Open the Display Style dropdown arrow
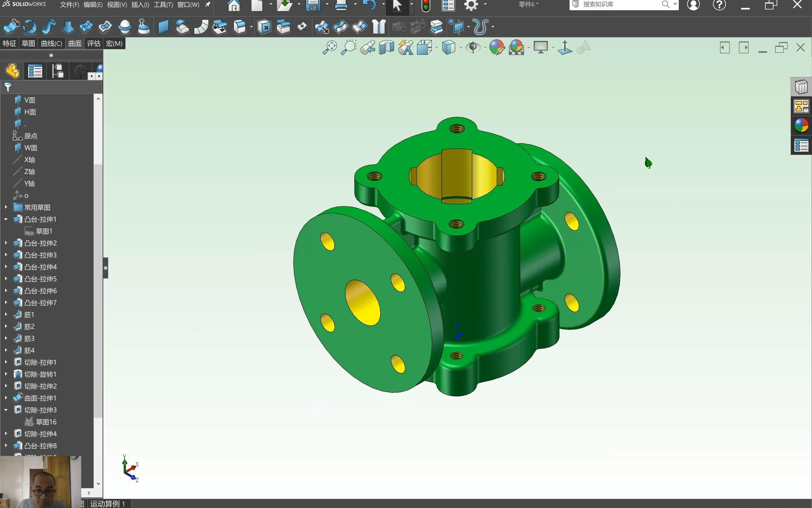Image resolution: width=812 pixels, height=508 pixels. coord(461,48)
